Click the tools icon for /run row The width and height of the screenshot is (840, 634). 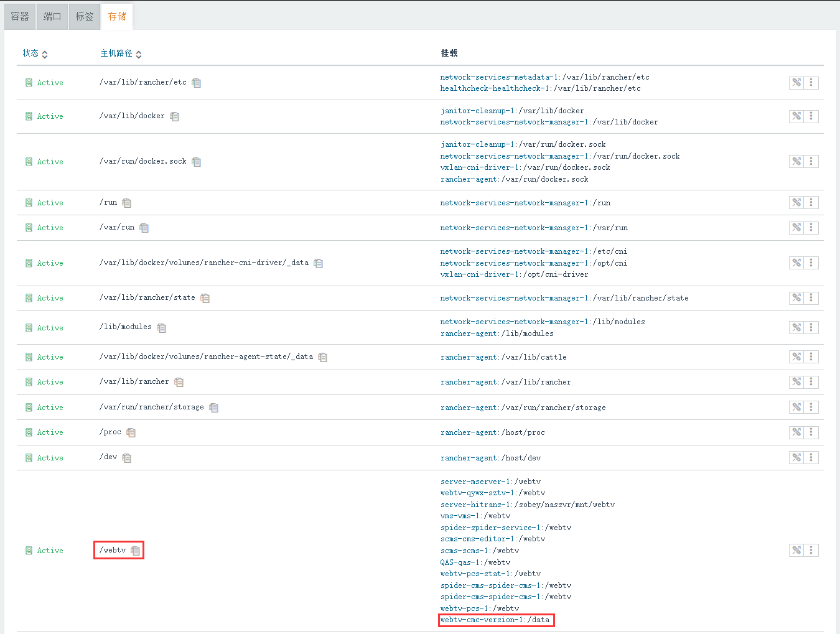[796, 202]
